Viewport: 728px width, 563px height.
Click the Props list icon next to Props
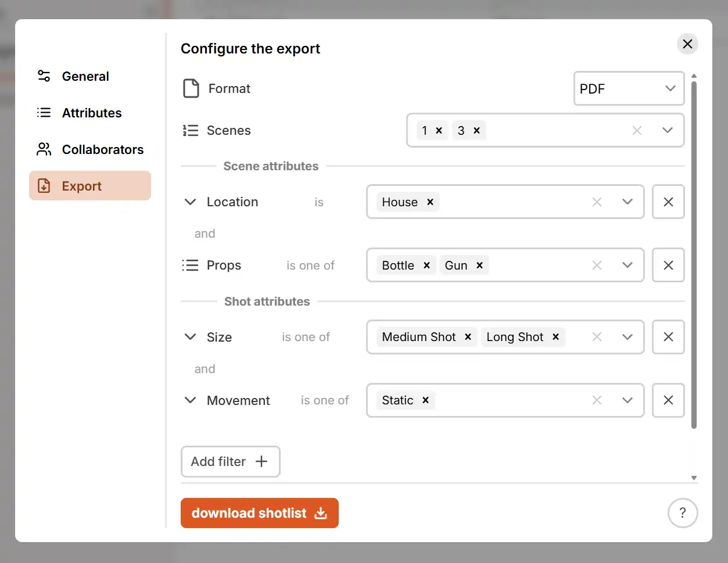(190, 265)
